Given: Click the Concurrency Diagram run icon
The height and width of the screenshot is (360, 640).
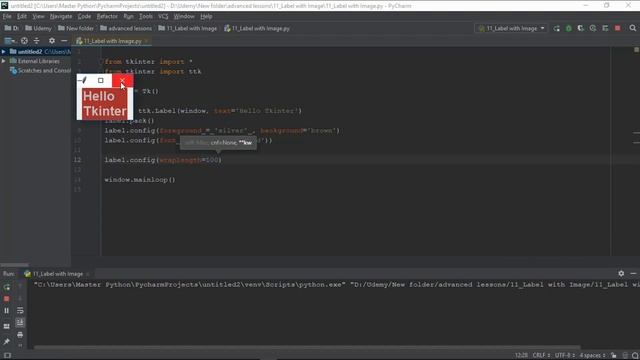Looking at the screenshot, I should click(x=605, y=28).
